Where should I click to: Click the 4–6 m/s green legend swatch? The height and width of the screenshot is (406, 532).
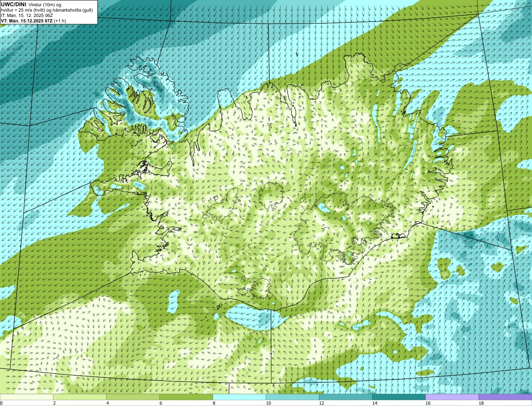click(133, 397)
